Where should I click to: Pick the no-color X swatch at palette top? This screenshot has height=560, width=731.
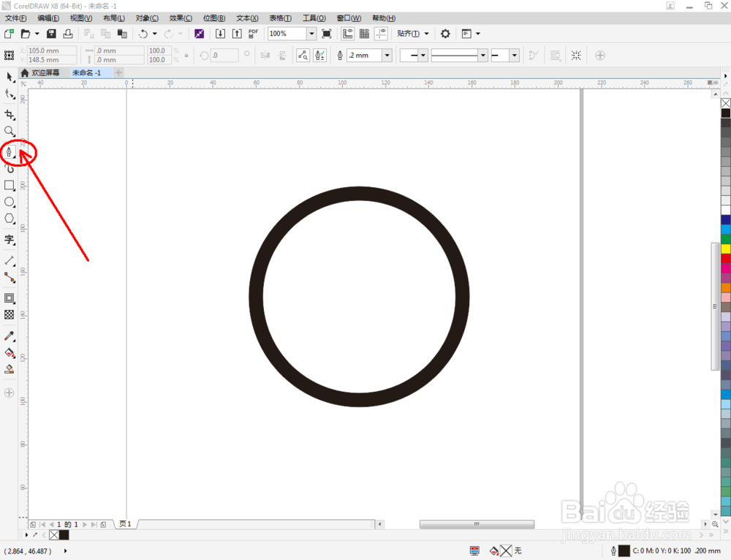pos(726,103)
